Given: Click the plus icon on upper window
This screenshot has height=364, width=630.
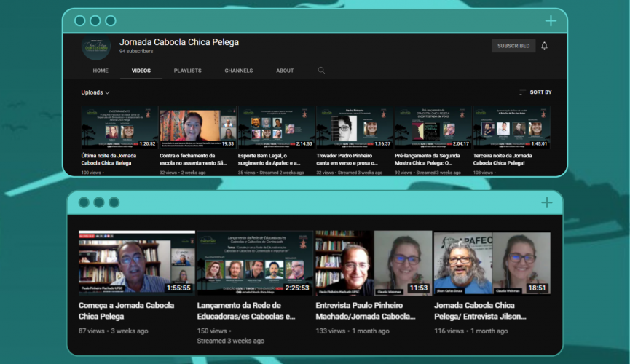Looking at the screenshot, I should (x=551, y=20).
